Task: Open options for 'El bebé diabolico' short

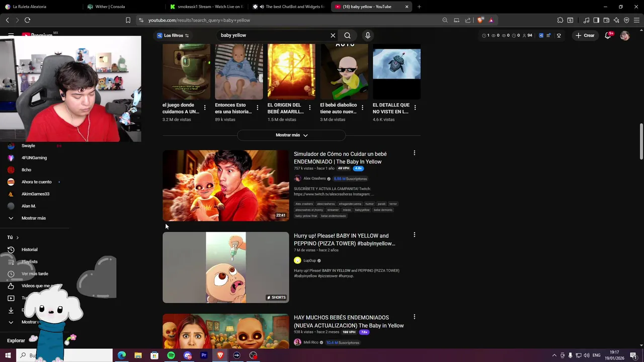Action: click(362, 108)
